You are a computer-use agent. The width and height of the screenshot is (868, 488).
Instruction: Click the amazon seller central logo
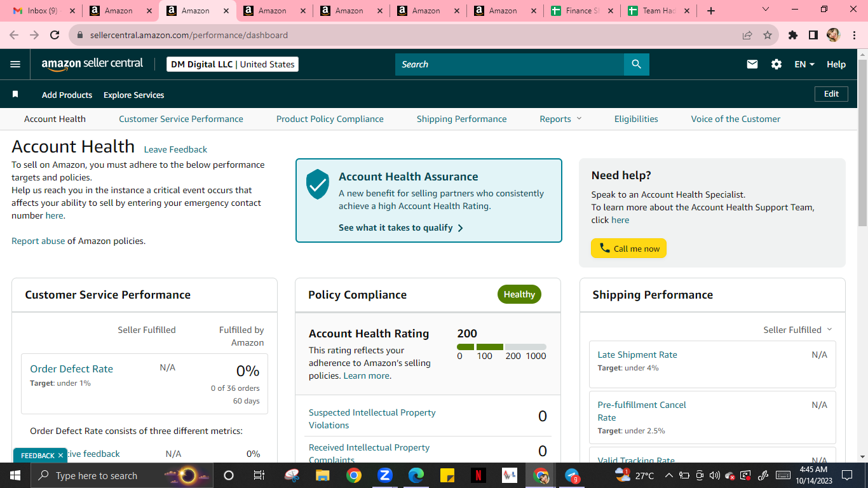tap(93, 64)
